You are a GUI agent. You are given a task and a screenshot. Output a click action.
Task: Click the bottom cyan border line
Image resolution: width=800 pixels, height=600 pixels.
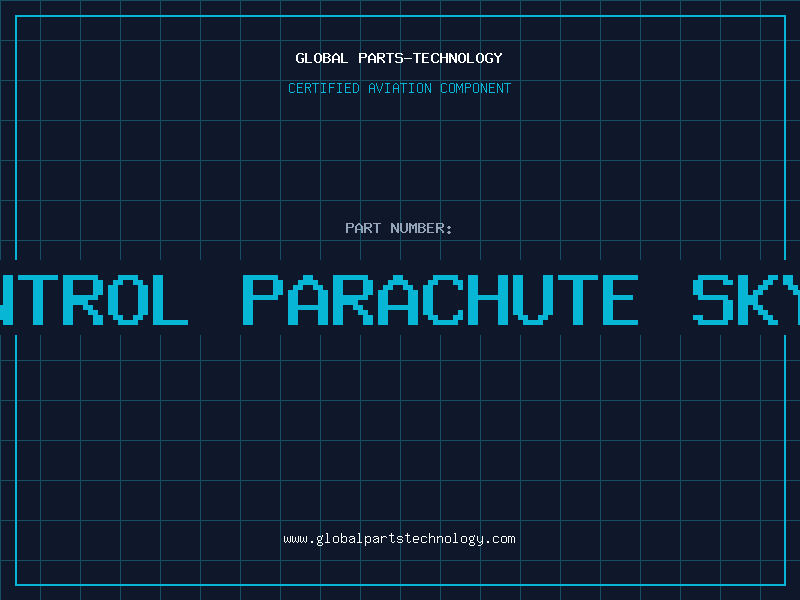click(401, 585)
